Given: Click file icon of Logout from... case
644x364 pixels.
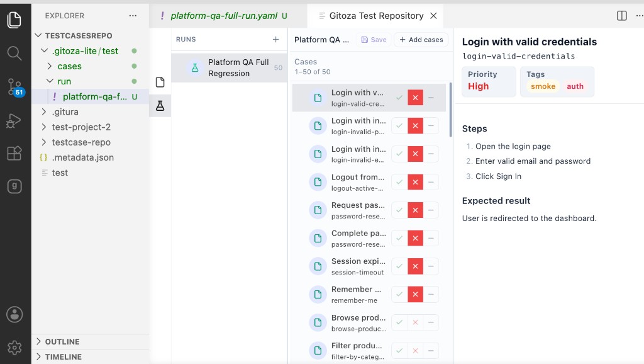Looking at the screenshot, I should [318, 182].
